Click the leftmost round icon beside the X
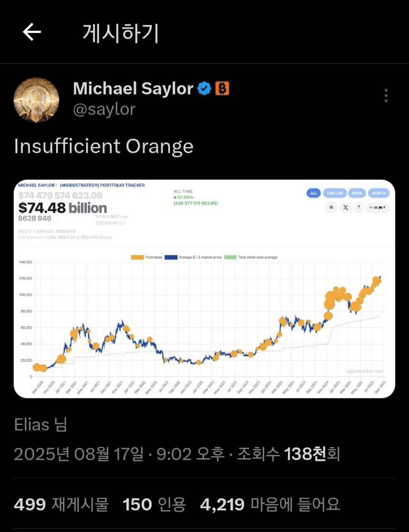The image size is (409, 532). tap(331, 207)
